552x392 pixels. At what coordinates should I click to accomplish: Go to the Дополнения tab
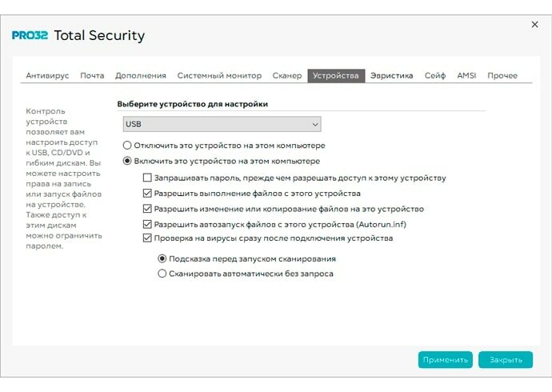point(140,76)
